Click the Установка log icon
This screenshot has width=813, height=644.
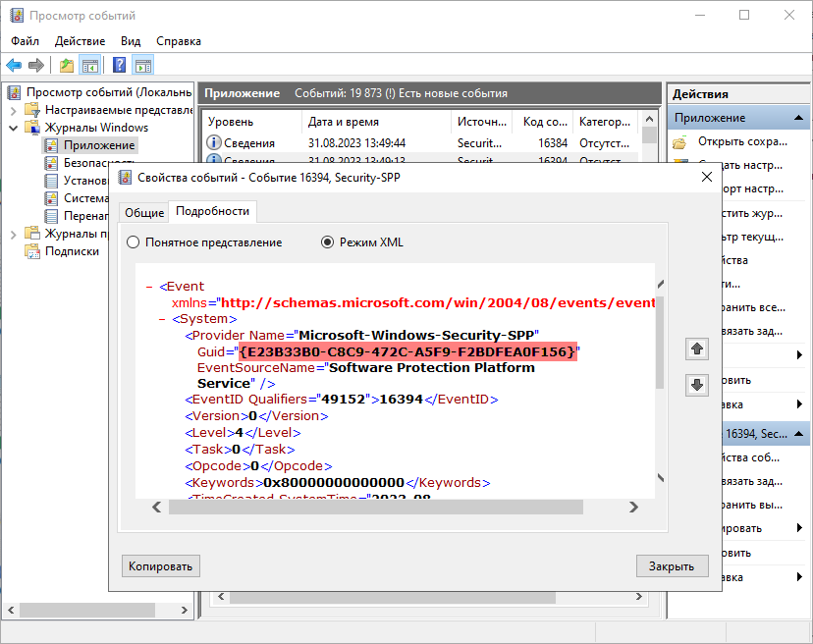click(x=51, y=181)
